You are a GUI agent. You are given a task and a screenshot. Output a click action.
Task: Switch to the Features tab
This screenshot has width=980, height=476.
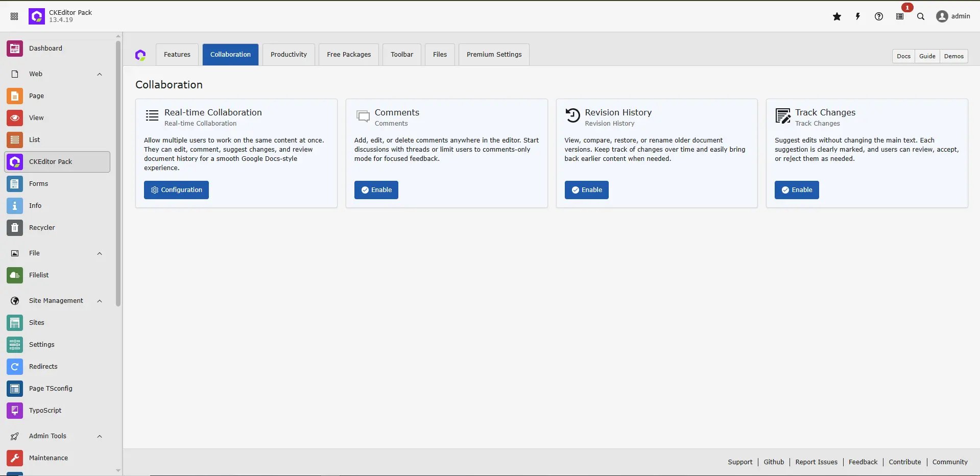click(x=177, y=55)
